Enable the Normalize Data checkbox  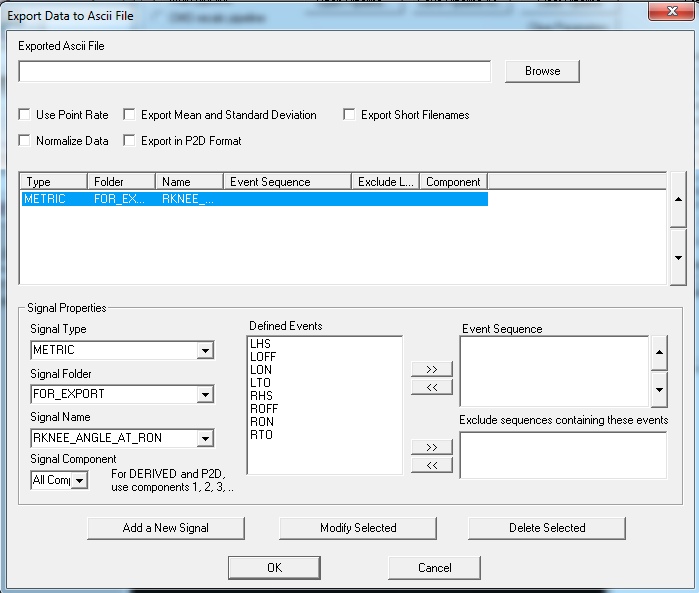[x=25, y=140]
